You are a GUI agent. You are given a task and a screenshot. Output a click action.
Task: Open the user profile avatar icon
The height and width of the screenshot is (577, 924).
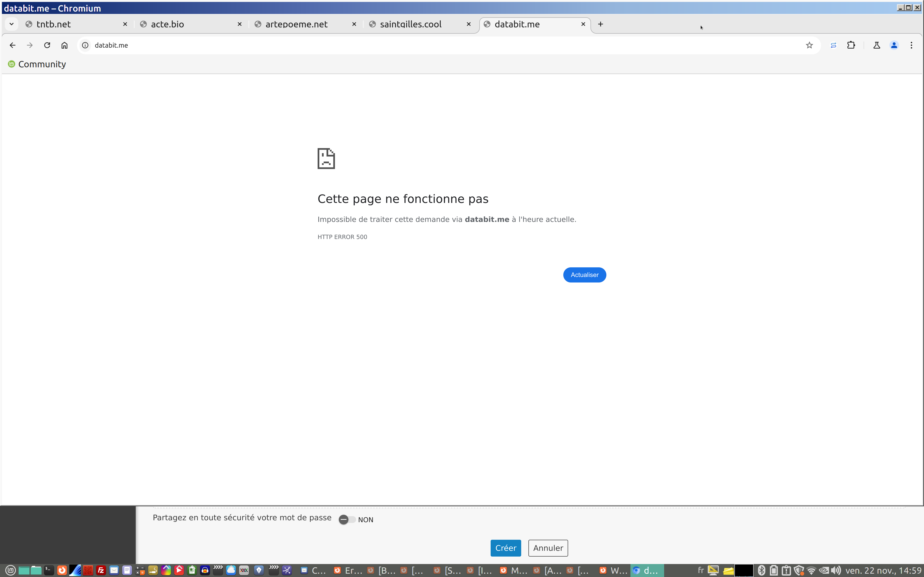[x=894, y=45]
